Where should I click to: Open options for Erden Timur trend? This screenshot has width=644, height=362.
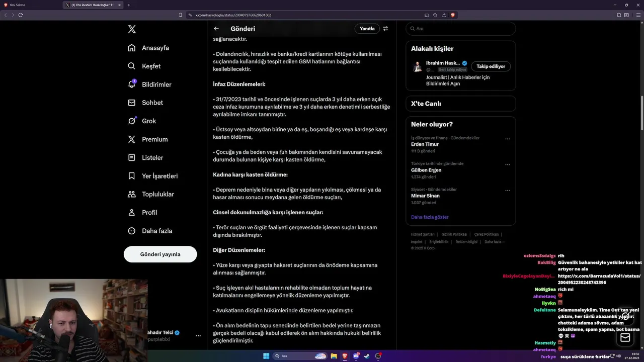coord(507,139)
